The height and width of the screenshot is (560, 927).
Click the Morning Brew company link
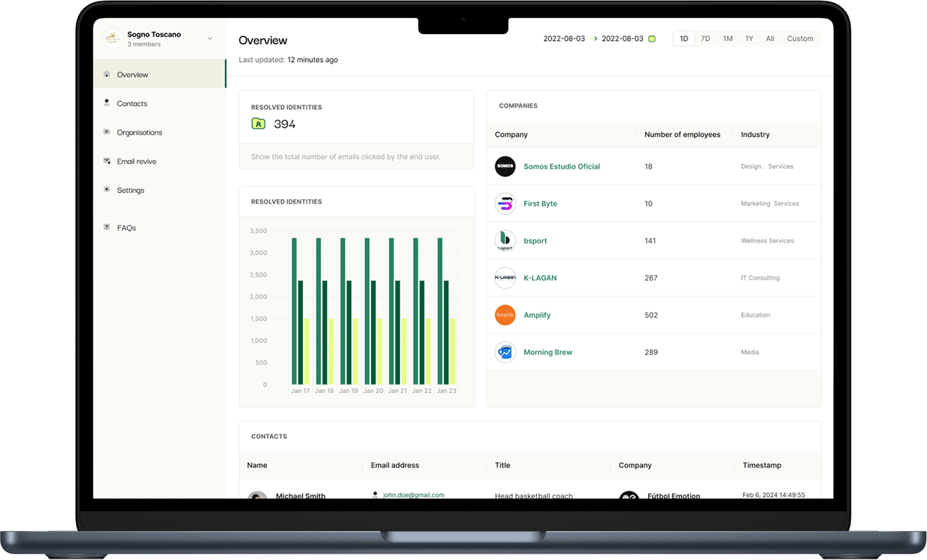547,352
